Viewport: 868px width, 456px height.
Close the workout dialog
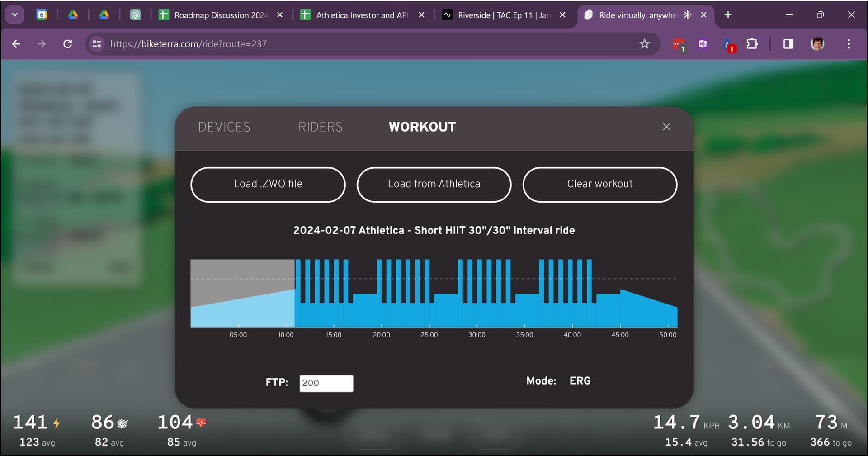(x=666, y=127)
